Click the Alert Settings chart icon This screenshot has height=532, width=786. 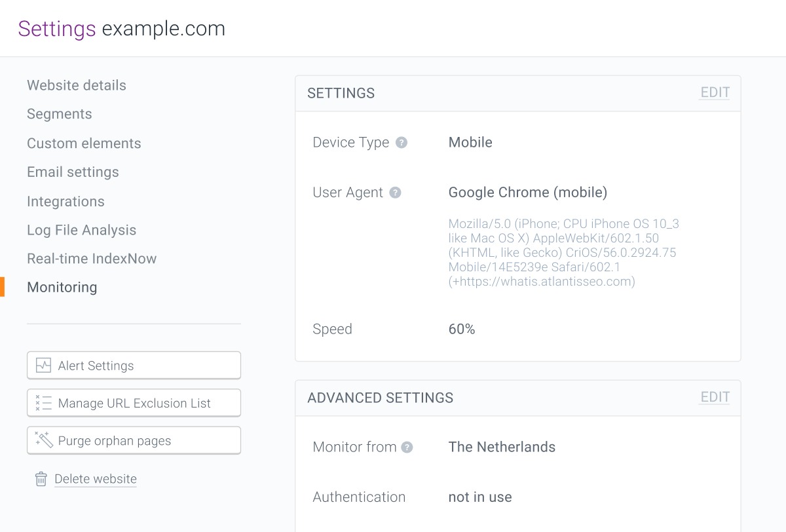[43, 366]
